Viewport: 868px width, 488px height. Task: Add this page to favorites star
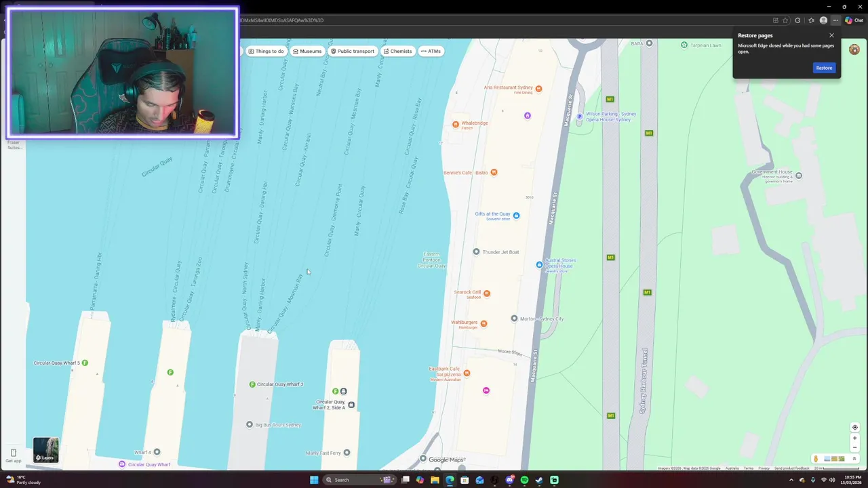tap(785, 20)
